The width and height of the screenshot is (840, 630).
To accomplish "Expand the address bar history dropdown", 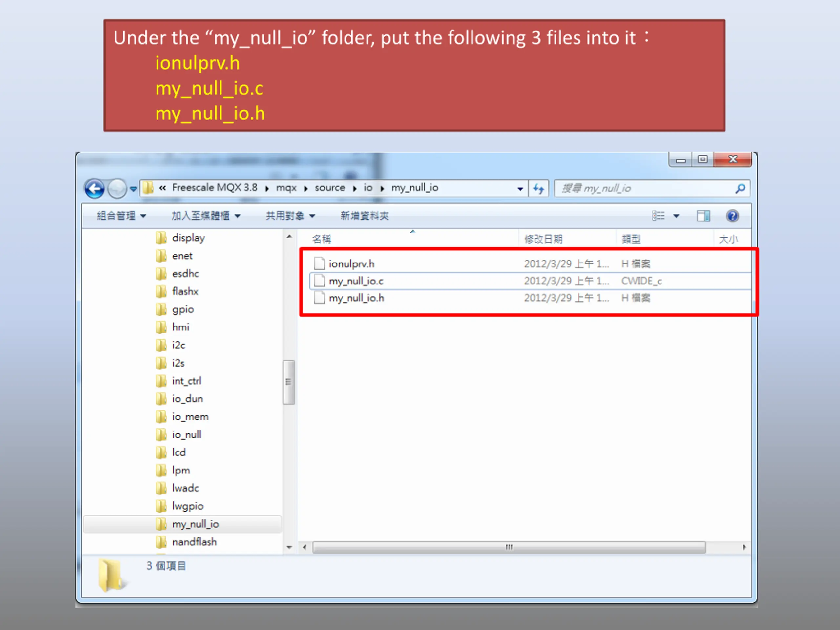I will coord(520,189).
